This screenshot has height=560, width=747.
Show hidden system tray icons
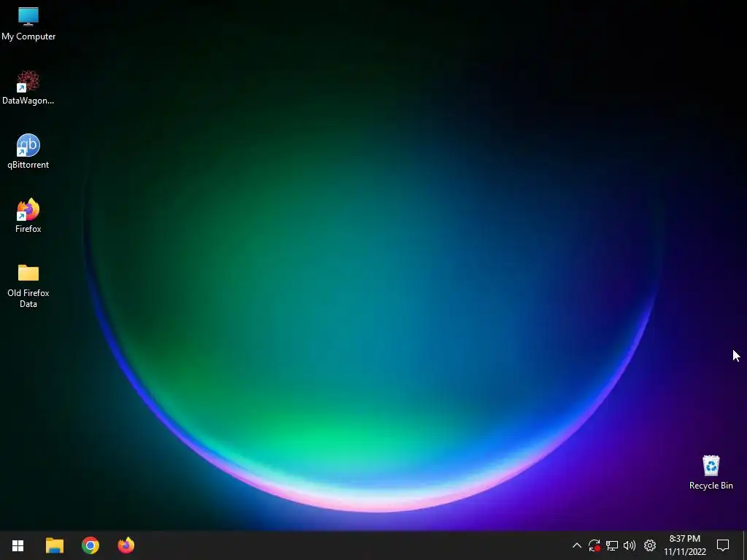(x=576, y=545)
